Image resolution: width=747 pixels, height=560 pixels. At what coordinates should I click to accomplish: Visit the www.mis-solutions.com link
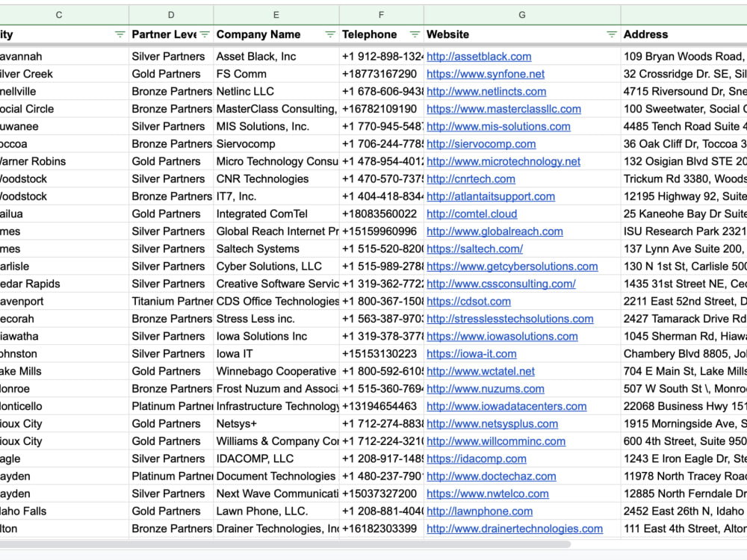(498, 127)
